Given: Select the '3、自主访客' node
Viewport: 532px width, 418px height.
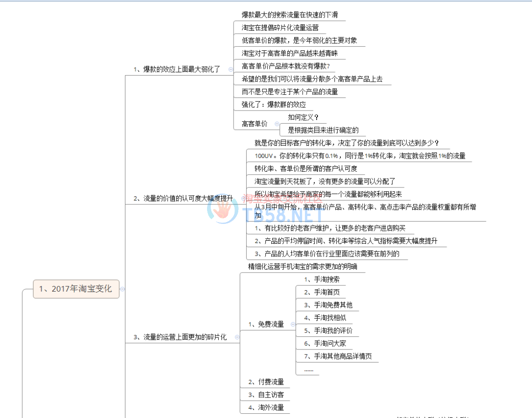Looking at the screenshot, I should 266,395.
